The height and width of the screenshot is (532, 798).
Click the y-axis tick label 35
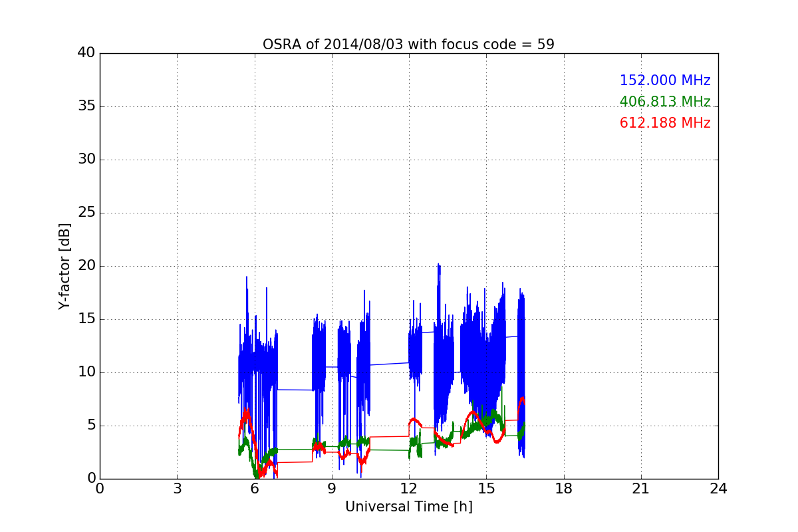(86, 106)
